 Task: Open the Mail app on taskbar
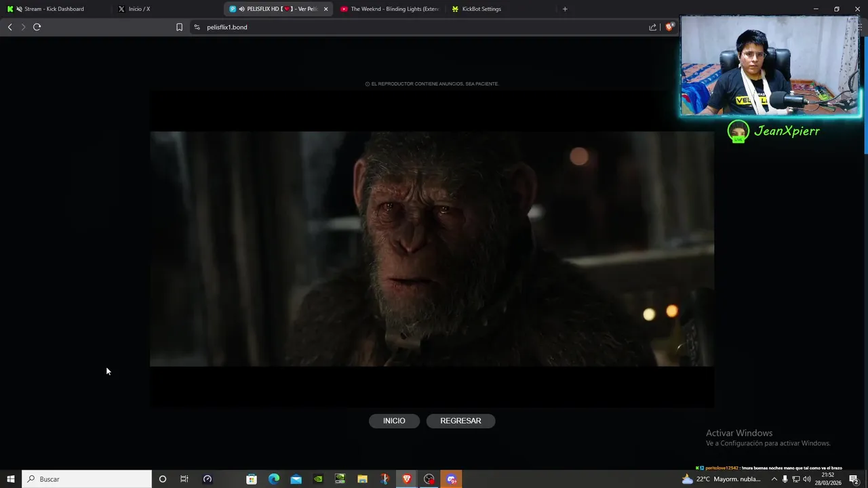tap(296, 479)
